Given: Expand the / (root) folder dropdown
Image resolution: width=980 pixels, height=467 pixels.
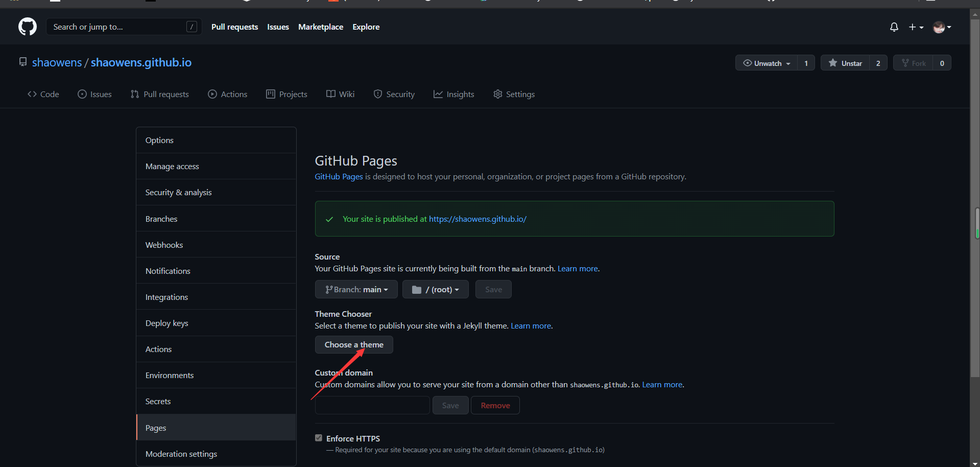Looking at the screenshot, I should pyautogui.click(x=435, y=289).
